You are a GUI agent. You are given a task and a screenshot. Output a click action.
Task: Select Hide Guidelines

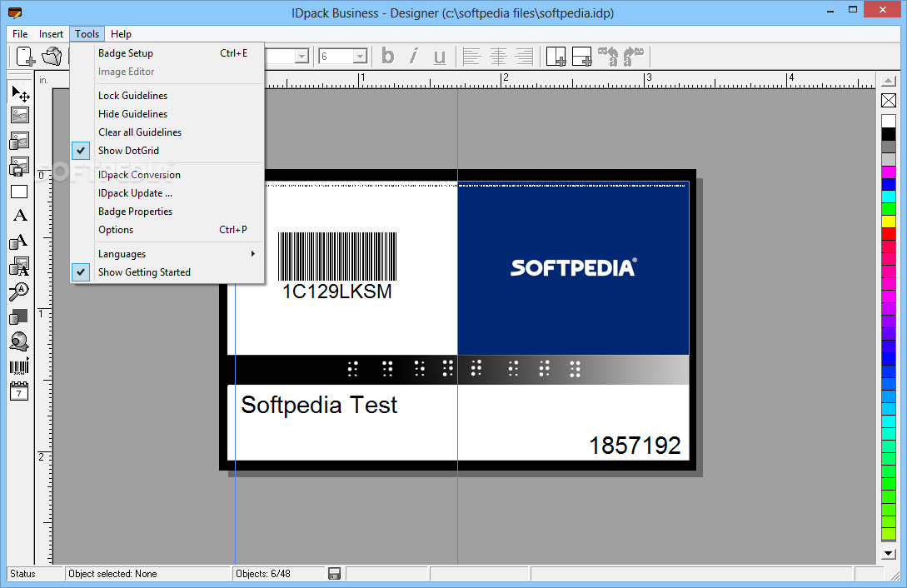pos(167,114)
